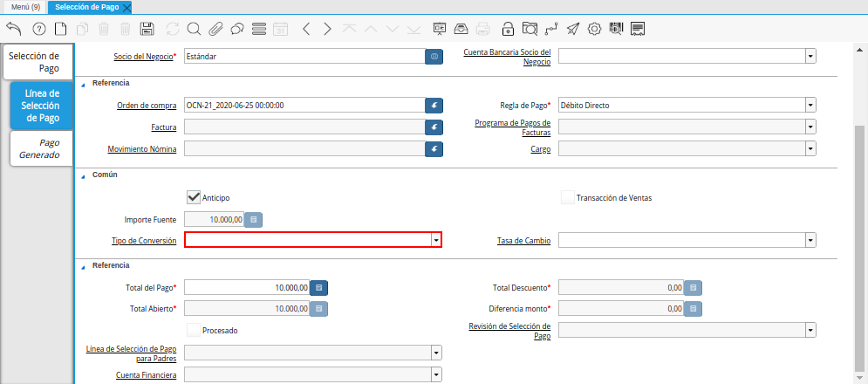Click the Orden de compra field label link
This screenshot has width=868, height=384.
pyautogui.click(x=147, y=106)
